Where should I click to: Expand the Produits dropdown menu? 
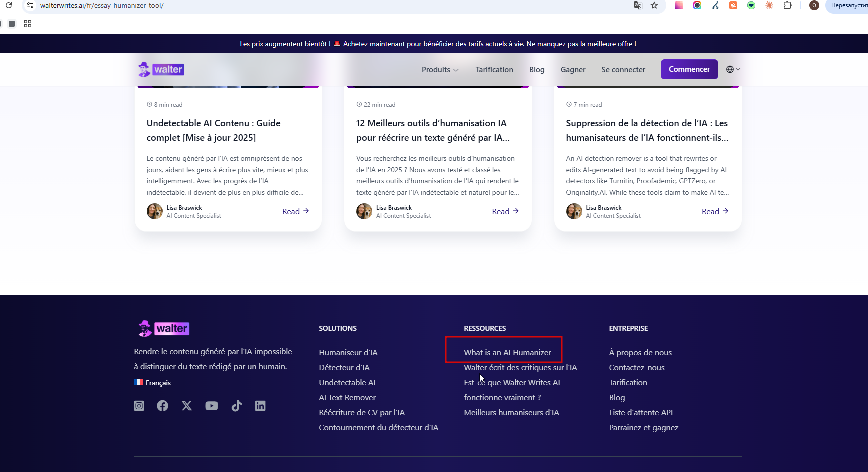(x=440, y=70)
